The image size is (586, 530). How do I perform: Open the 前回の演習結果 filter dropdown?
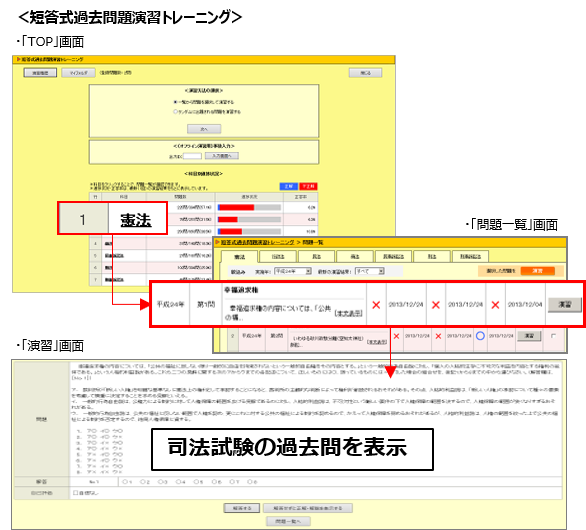(369, 271)
